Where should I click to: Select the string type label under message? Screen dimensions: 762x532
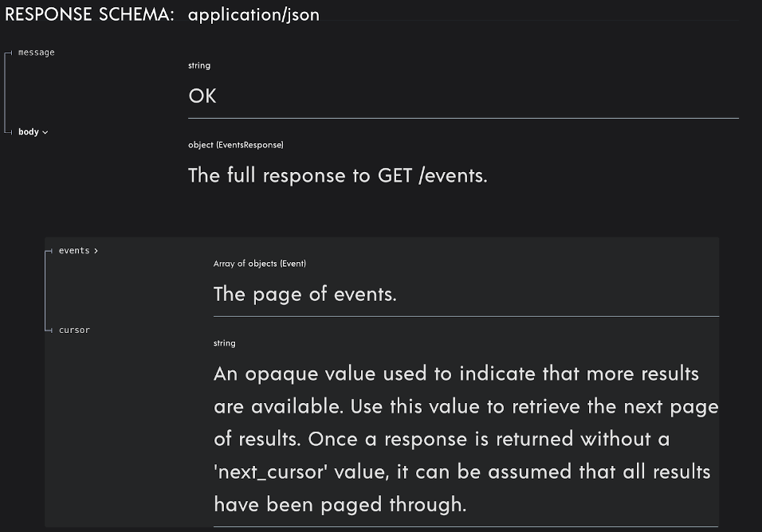click(199, 65)
